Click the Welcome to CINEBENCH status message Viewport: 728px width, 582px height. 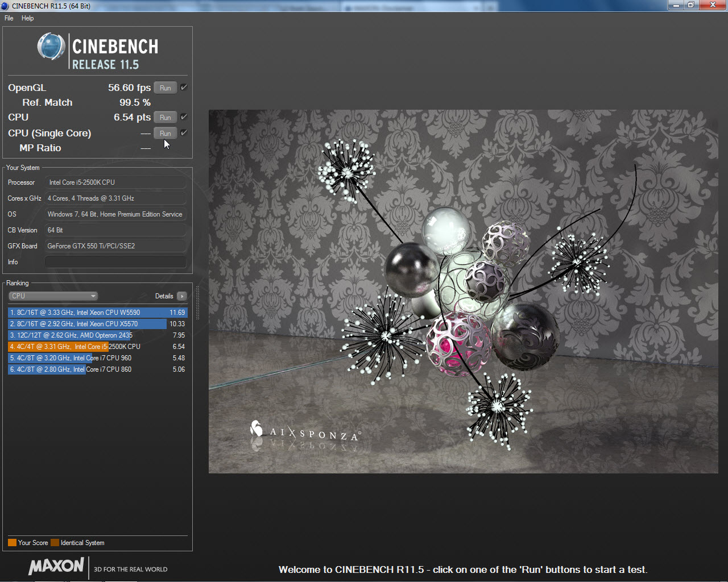(463, 569)
